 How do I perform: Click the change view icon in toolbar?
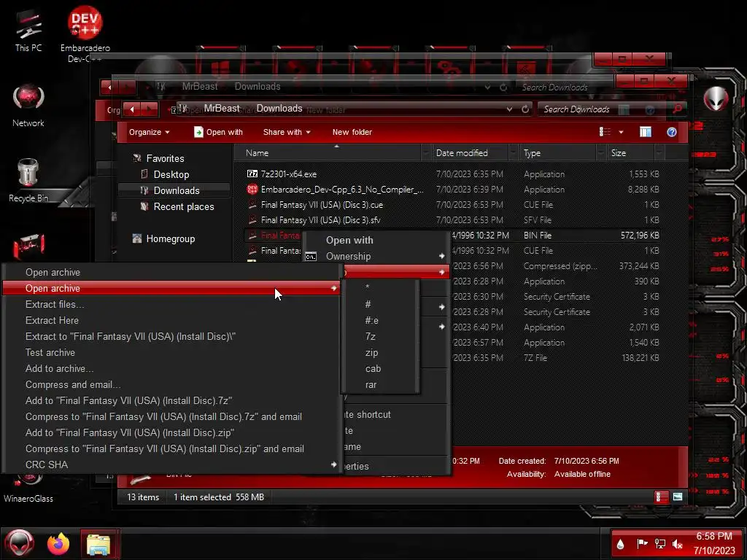pyautogui.click(x=605, y=132)
